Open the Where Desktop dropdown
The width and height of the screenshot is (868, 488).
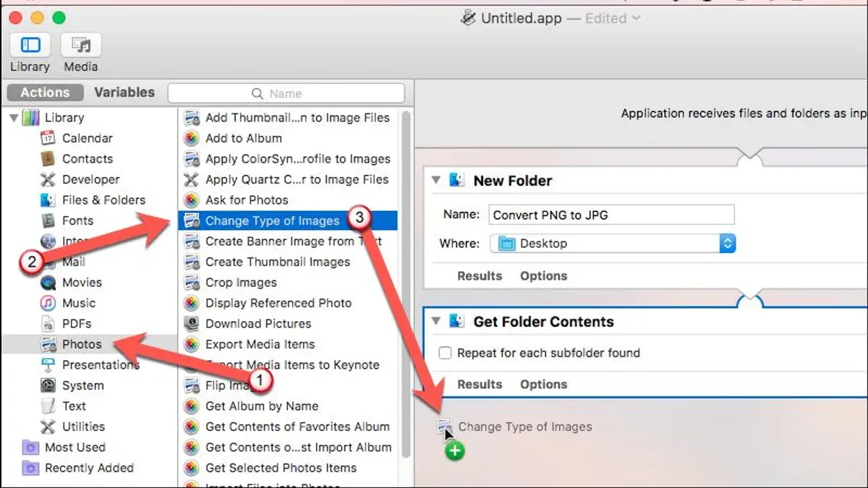tap(613, 244)
